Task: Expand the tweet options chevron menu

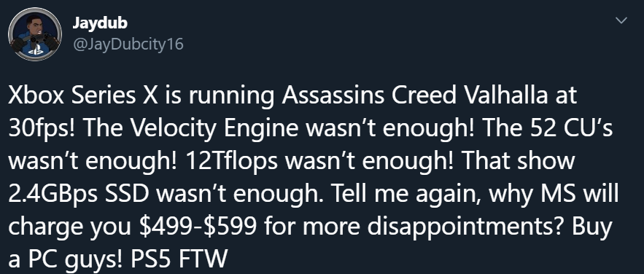Action: coord(622,20)
